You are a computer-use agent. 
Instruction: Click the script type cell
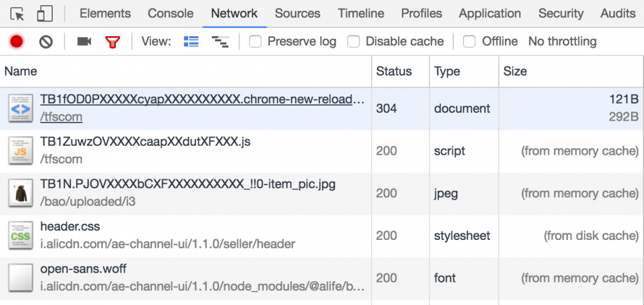point(450,151)
